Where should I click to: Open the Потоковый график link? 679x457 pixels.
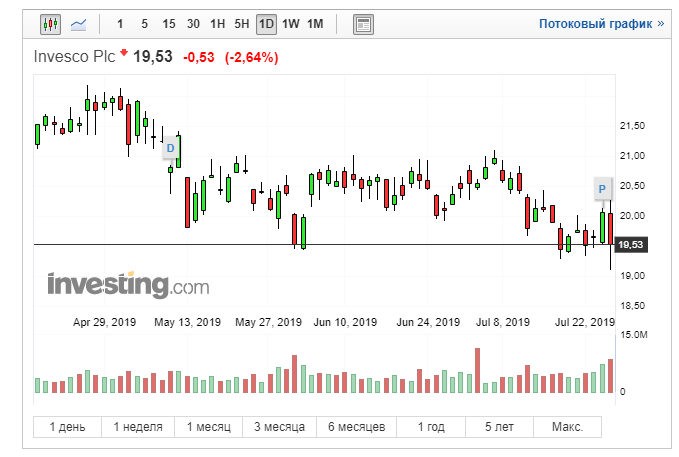pyautogui.click(x=601, y=24)
